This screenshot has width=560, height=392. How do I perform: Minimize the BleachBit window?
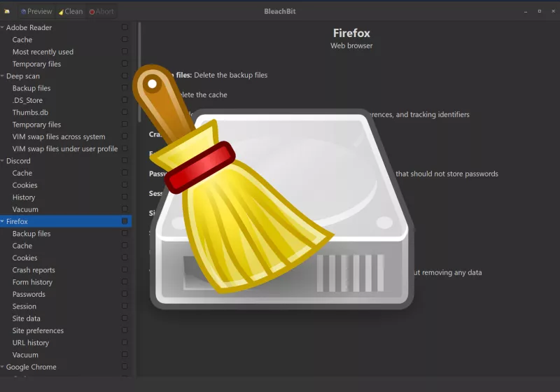tap(526, 11)
